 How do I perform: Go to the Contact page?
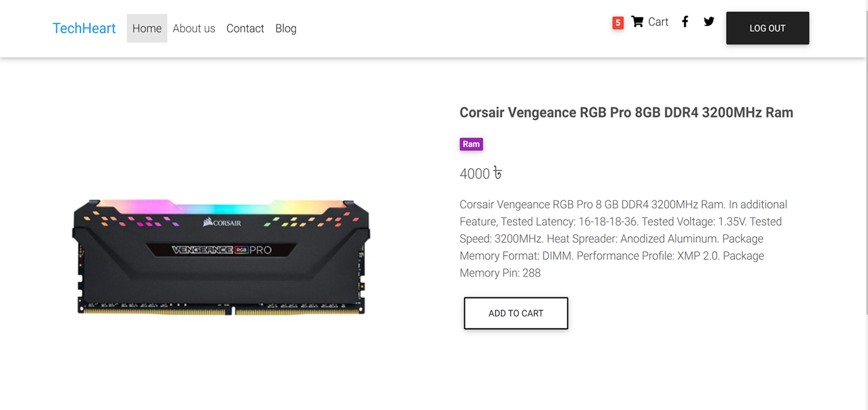[x=245, y=28]
